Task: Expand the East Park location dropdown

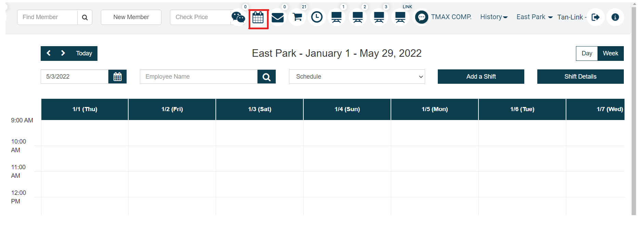Action: click(x=534, y=17)
